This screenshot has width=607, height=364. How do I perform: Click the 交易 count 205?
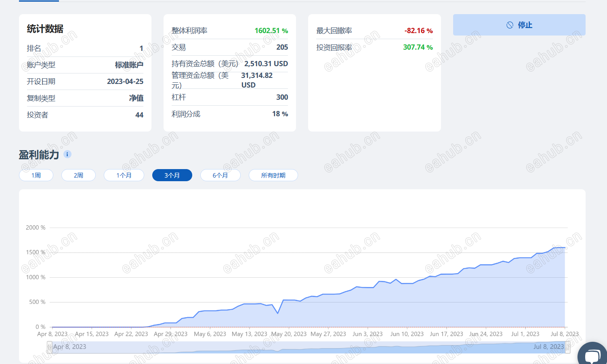pyautogui.click(x=282, y=47)
